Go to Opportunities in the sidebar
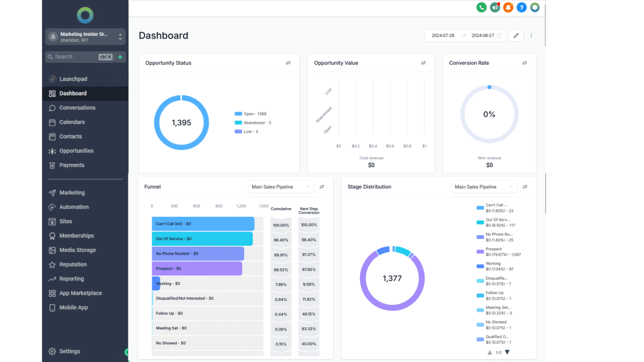 click(x=76, y=151)
